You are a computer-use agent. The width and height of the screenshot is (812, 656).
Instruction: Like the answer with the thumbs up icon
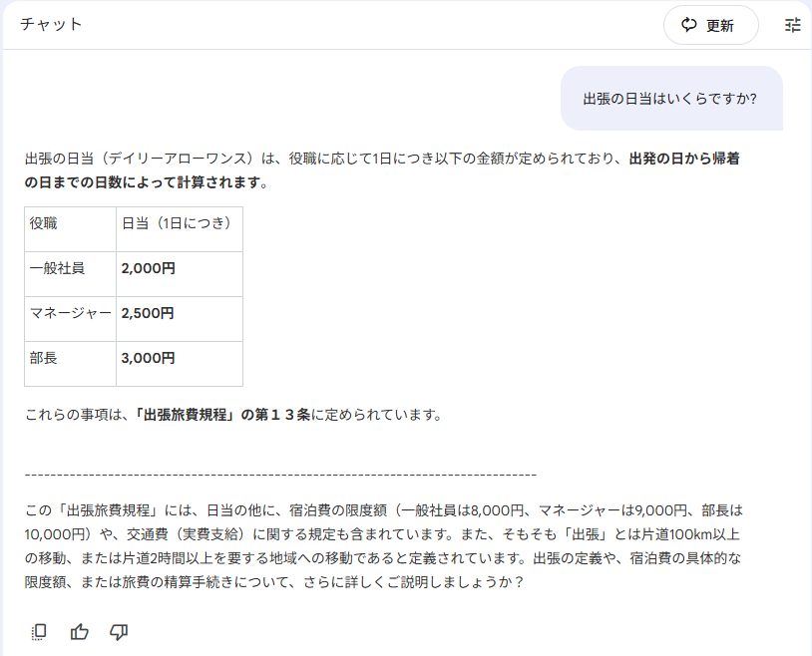80,631
